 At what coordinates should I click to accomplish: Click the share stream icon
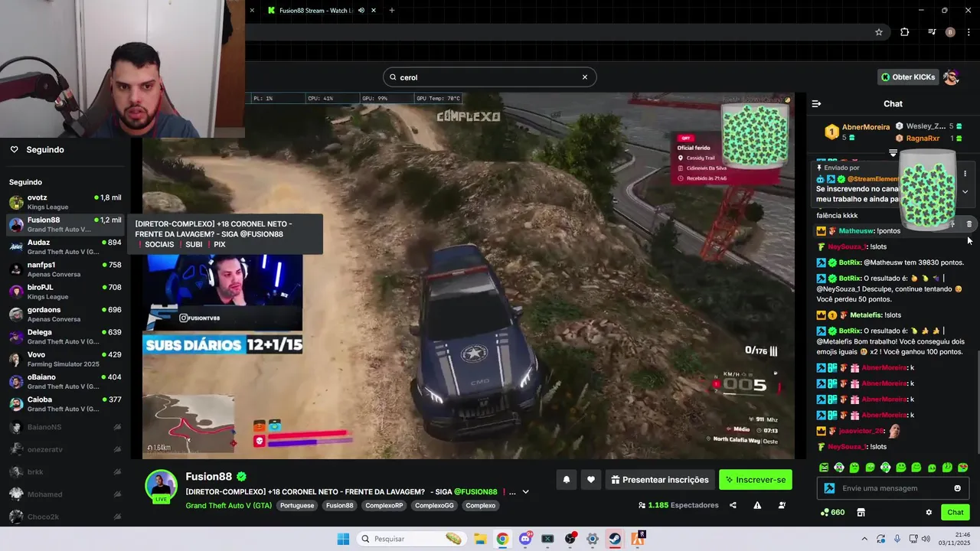pyautogui.click(x=733, y=505)
